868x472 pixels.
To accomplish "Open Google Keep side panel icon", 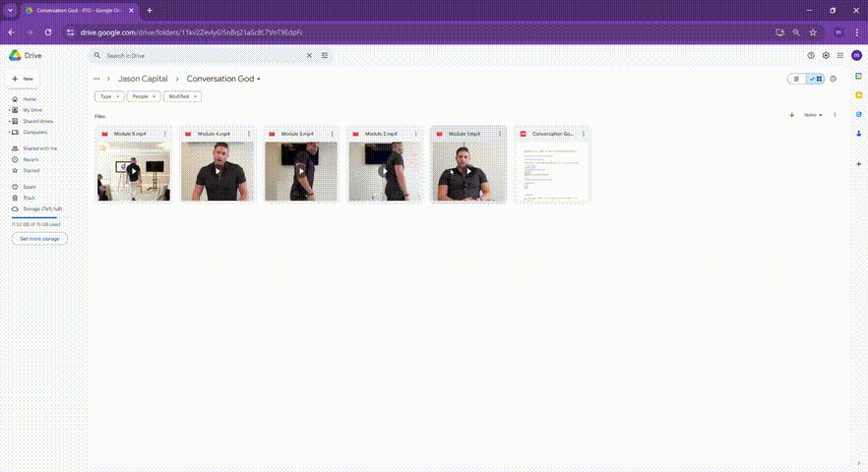I will coord(858,95).
